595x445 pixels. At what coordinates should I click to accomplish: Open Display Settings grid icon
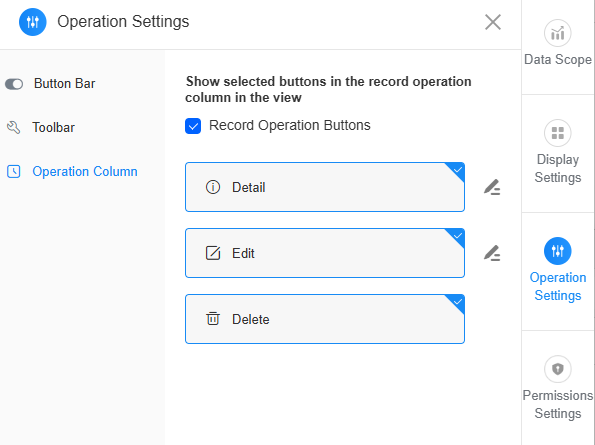click(x=557, y=133)
